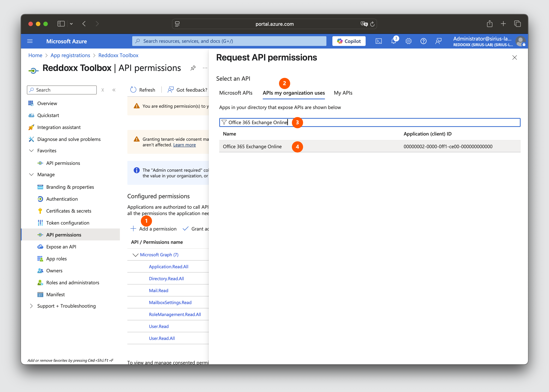Click Got feedback? in the toolbar

coord(188,90)
